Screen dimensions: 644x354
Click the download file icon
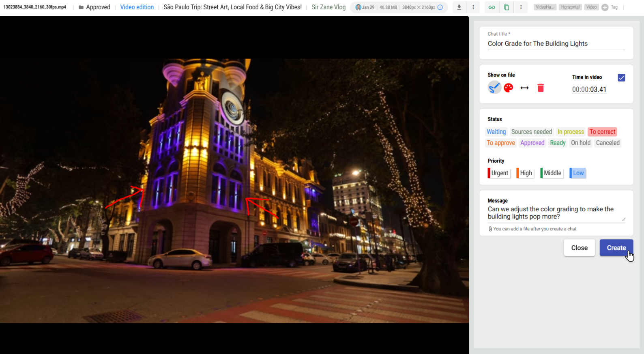tap(459, 7)
